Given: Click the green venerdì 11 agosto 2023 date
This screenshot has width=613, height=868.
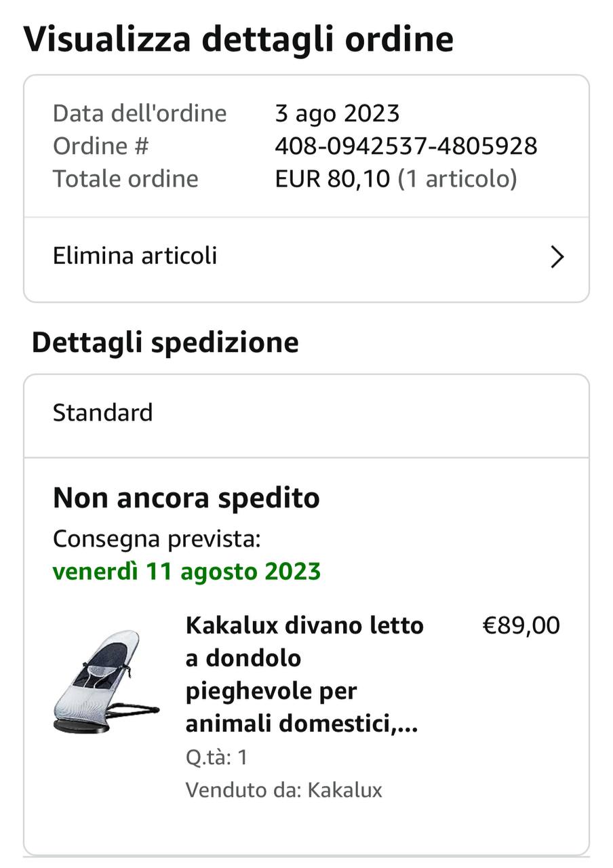Looking at the screenshot, I should [186, 572].
